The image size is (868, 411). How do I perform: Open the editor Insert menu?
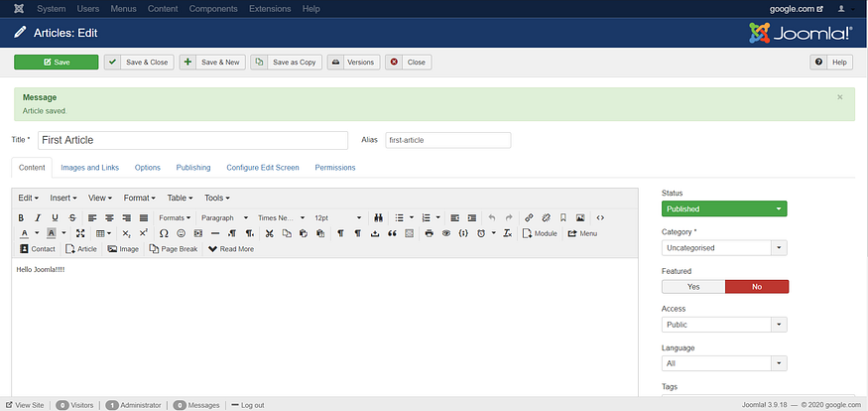(x=63, y=198)
